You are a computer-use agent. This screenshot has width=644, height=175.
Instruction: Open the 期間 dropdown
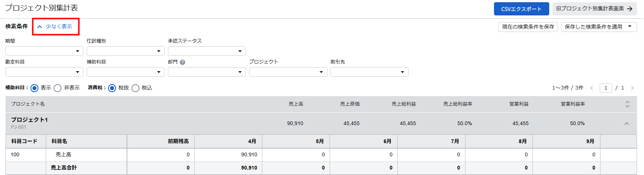(x=44, y=51)
